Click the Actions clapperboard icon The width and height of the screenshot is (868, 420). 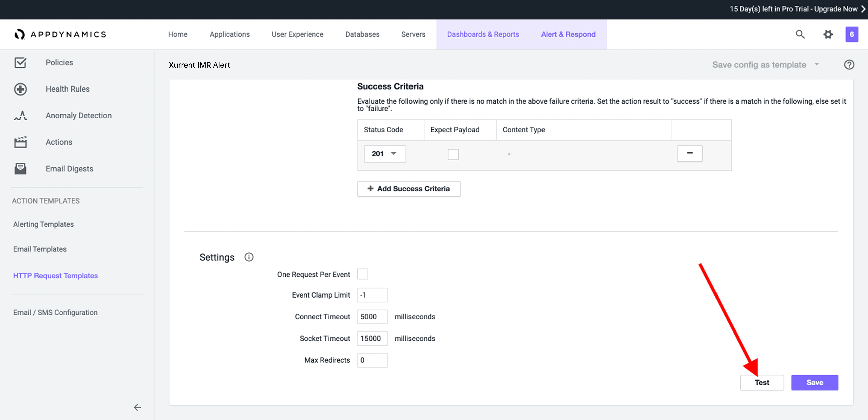coord(20,142)
